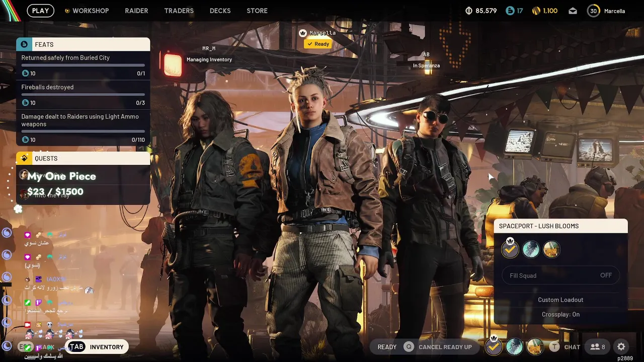Select the leader checkmark avatar in bottom bar
This screenshot has width=644, height=362.
pos(494,346)
